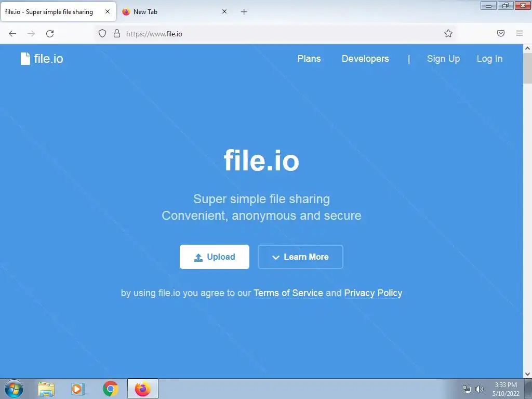Click the white Upload button

point(215,257)
